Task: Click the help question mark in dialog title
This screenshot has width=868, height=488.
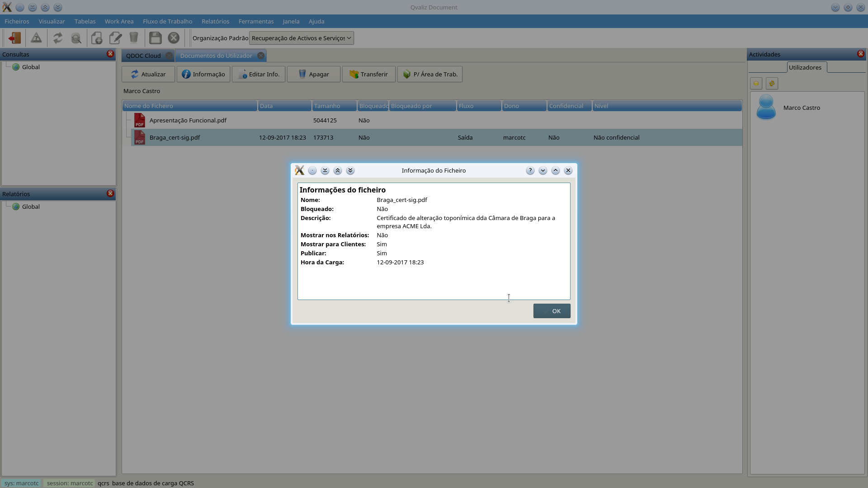Action: click(530, 171)
